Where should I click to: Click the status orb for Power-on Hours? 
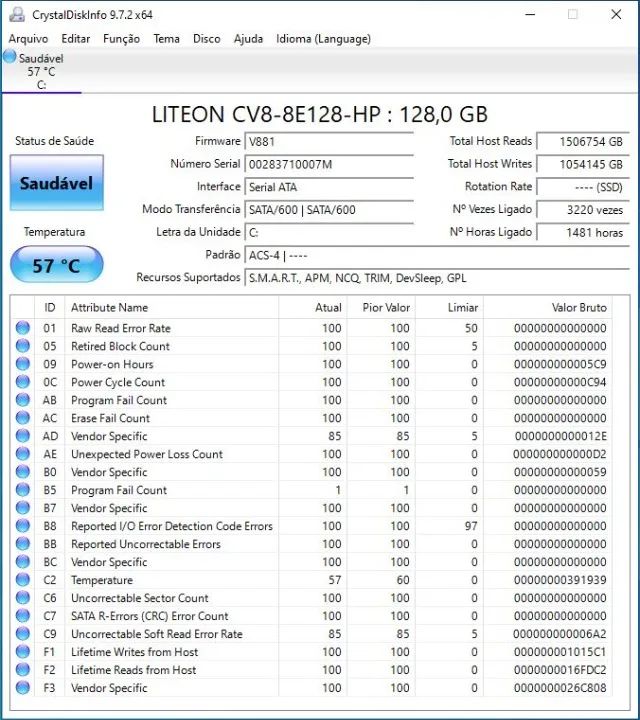(22, 364)
